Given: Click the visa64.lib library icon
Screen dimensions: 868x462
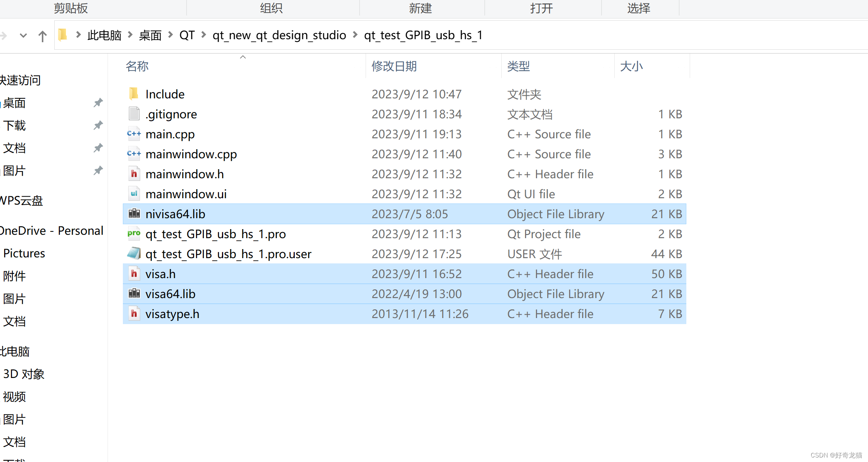Looking at the screenshot, I should 134,294.
